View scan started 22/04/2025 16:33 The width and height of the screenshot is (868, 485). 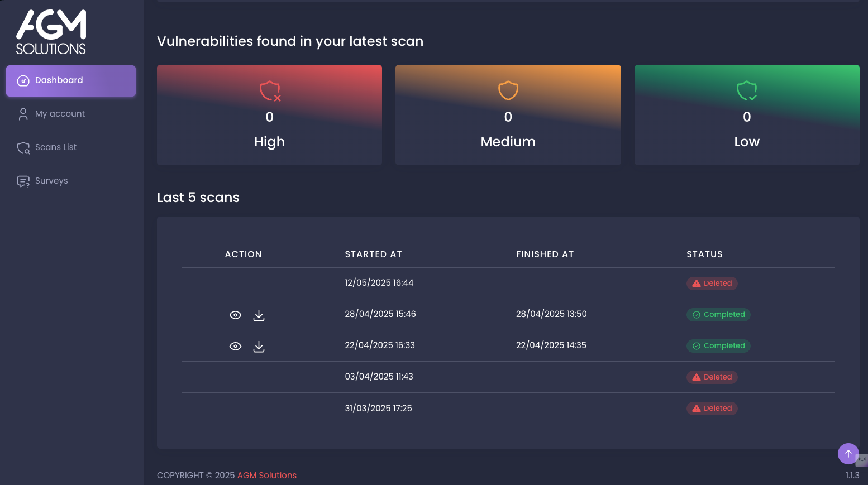236,347
